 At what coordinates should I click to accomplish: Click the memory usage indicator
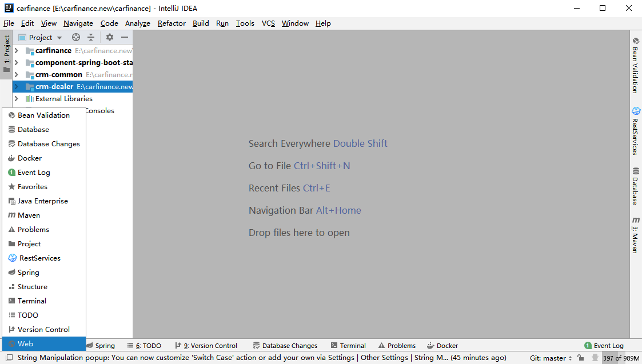tap(621, 358)
